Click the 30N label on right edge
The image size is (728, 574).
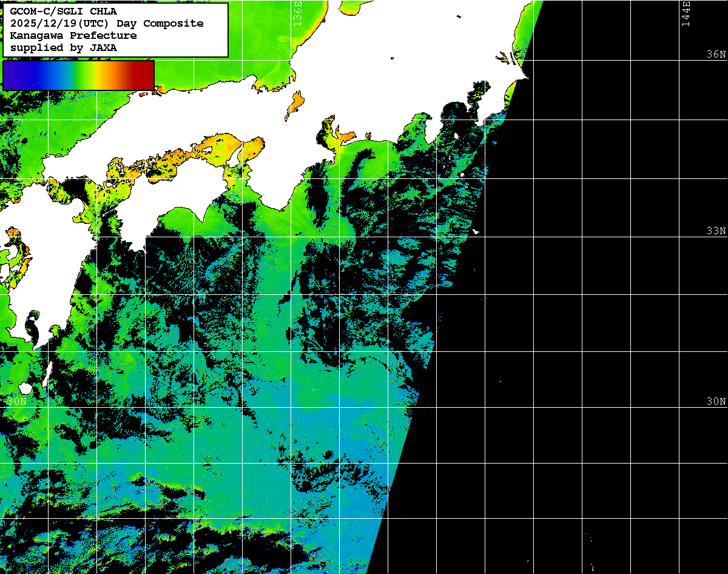coord(716,401)
